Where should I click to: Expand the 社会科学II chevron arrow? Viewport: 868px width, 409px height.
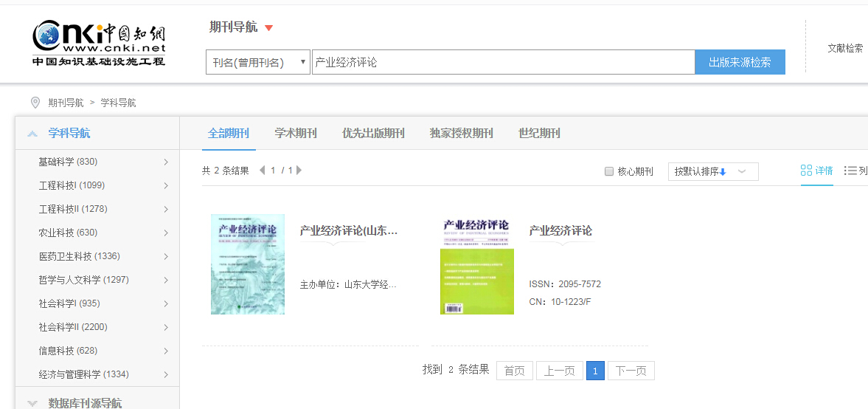tap(166, 328)
